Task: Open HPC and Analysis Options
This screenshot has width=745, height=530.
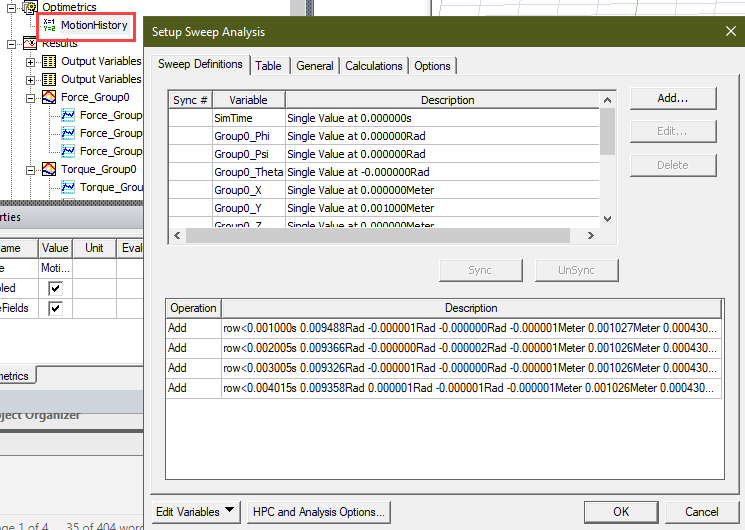Action: pyautogui.click(x=318, y=512)
